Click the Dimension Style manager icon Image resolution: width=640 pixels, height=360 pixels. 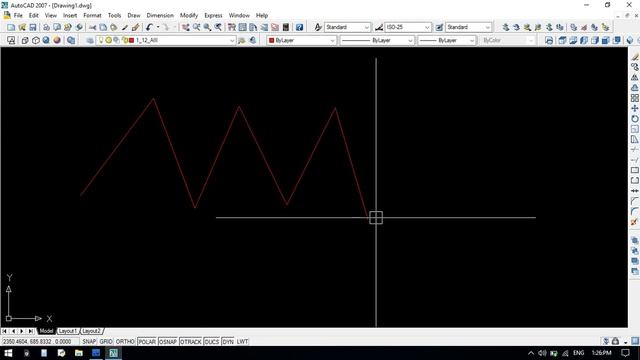pyautogui.click(x=379, y=27)
